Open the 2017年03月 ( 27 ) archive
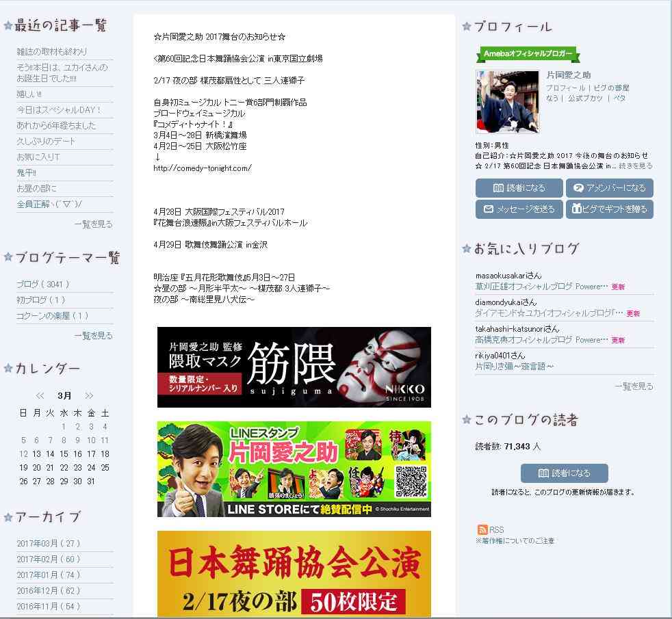Viewport: 672px width, 619px height. click(x=49, y=543)
